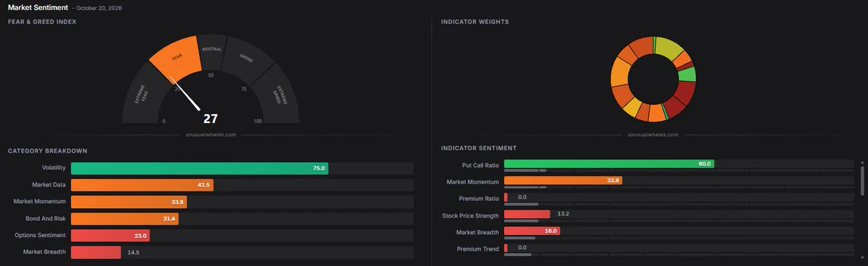Select the orange Market Data bar
This screenshot has height=266, width=868.
(x=142, y=185)
